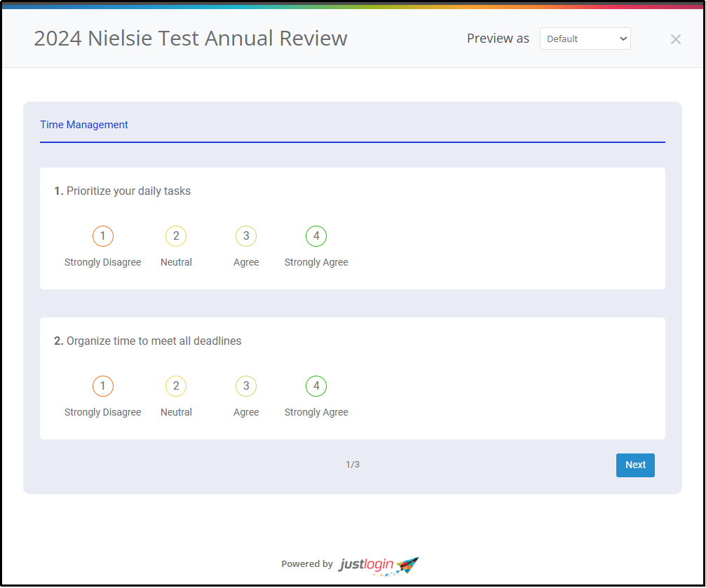Click Strongly Disagree label under question 1
706x588 pixels.
tap(102, 263)
